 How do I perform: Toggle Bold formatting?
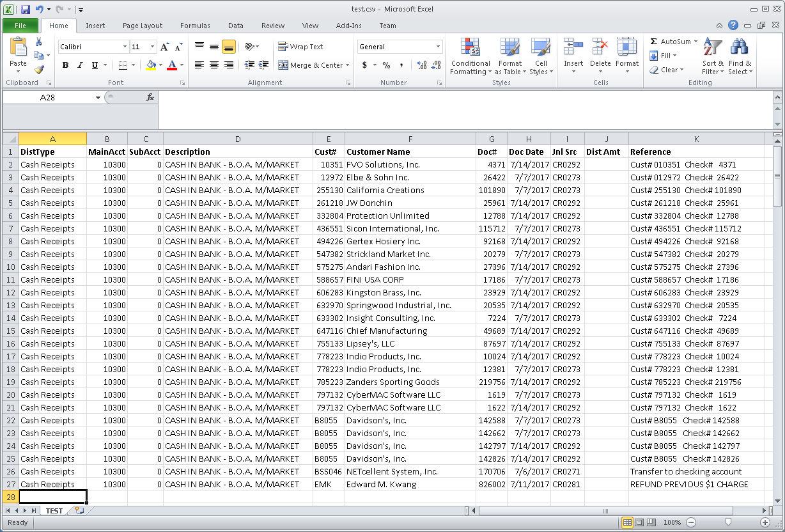click(65, 65)
